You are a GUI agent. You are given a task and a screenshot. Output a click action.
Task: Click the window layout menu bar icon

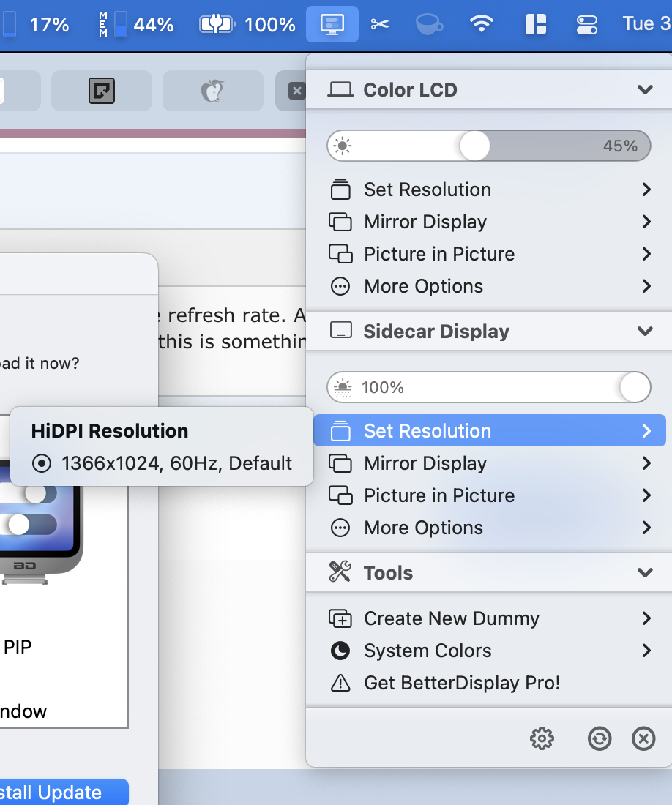(535, 24)
